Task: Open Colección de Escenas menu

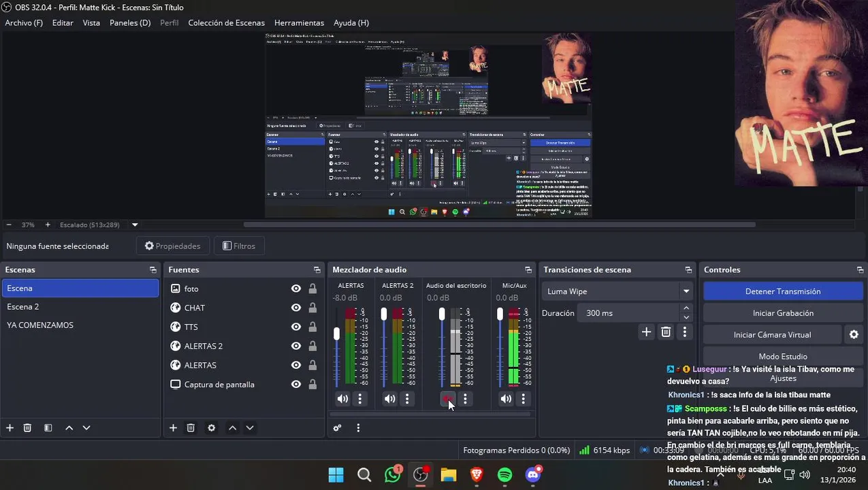Action: point(226,22)
